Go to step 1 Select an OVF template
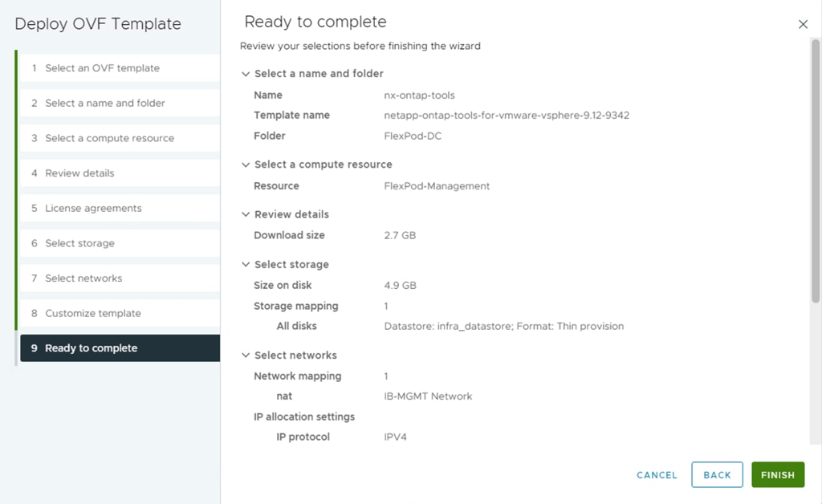Viewport: 822px width, 504px height. (102, 68)
